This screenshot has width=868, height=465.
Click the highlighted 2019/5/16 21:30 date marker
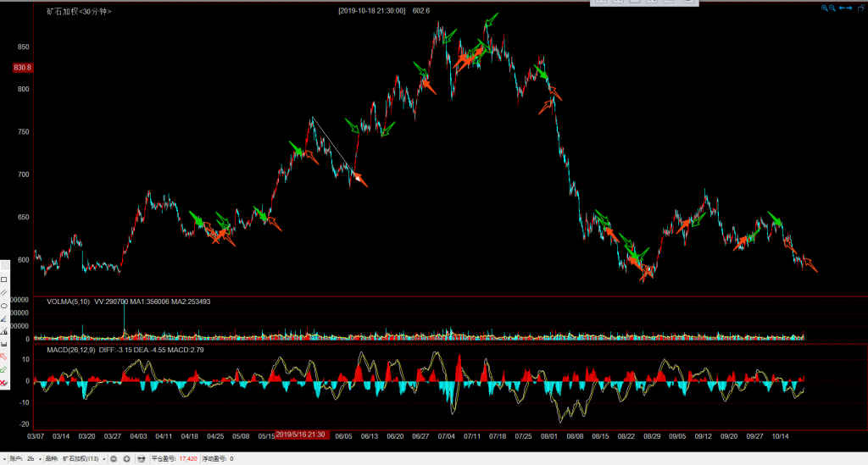pyautogui.click(x=302, y=435)
